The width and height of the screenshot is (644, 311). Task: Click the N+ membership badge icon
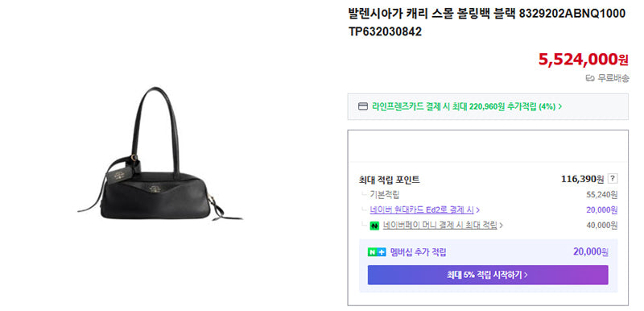click(x=377, y=252)
